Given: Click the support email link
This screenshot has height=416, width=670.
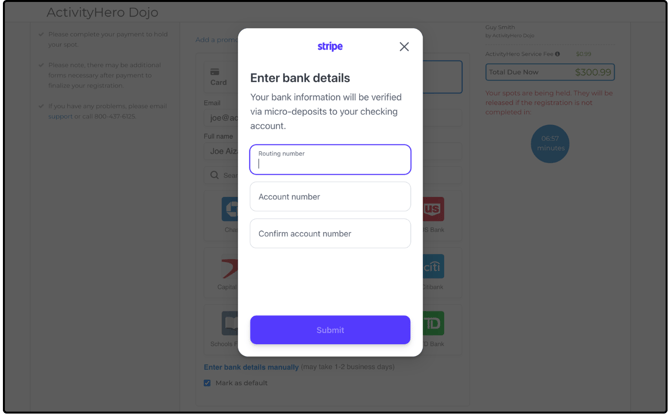Looking at the screenshot, I should click(x=60, y=116).
